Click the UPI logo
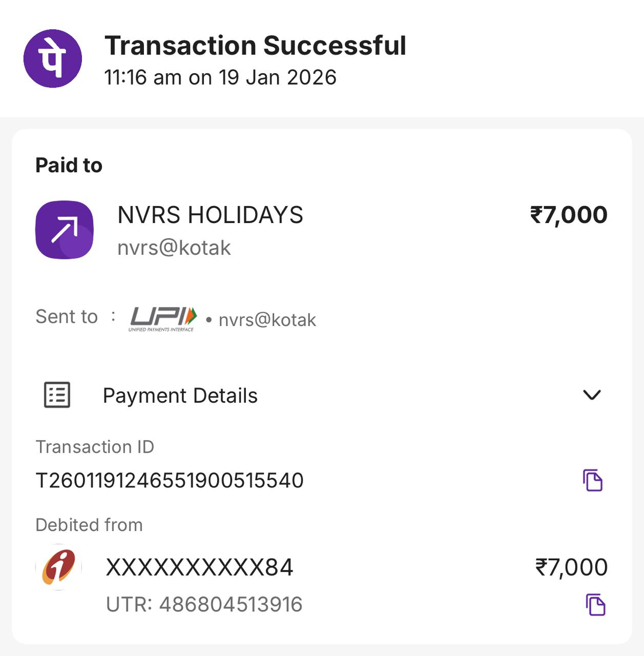The image size is (644, 656). 163,319
